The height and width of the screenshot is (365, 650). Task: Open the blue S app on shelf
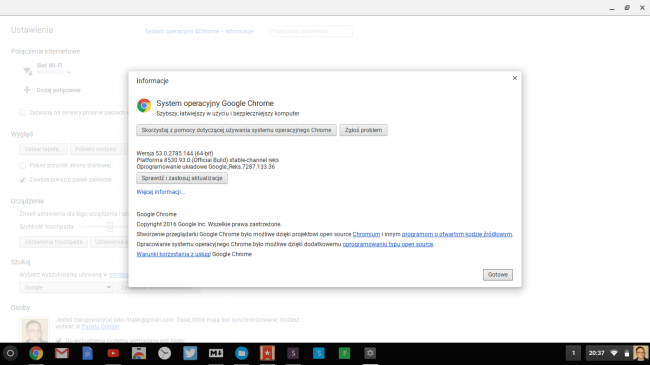(x=319, y=353)
